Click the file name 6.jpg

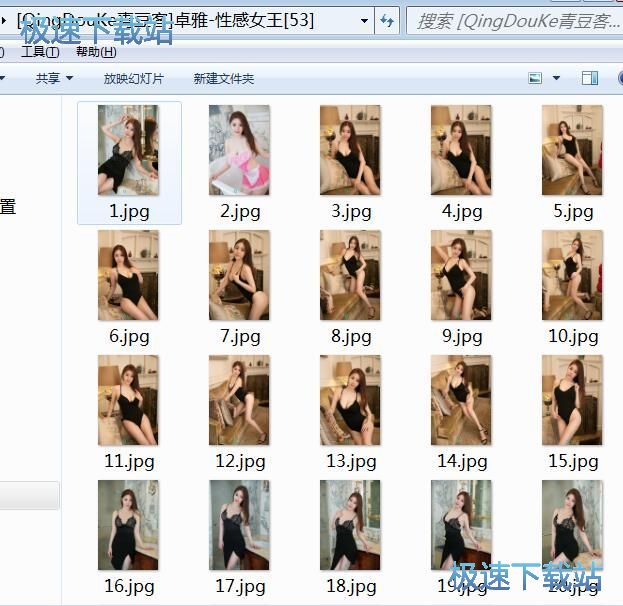[129, 337]
